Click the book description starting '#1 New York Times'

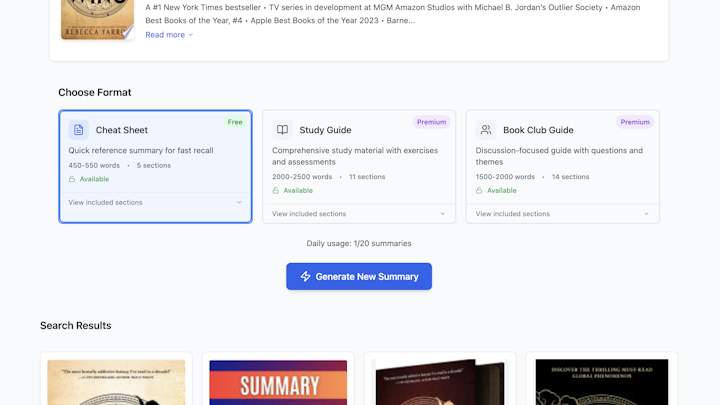[393, 14]
